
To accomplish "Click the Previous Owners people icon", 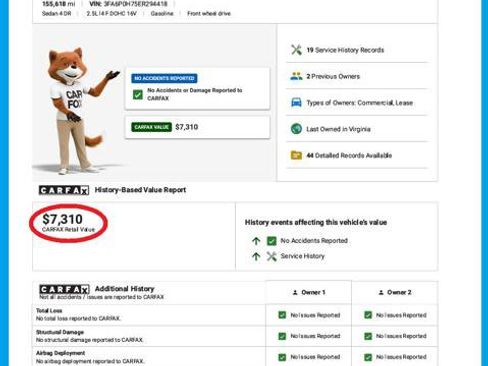I will coord(296,76).
